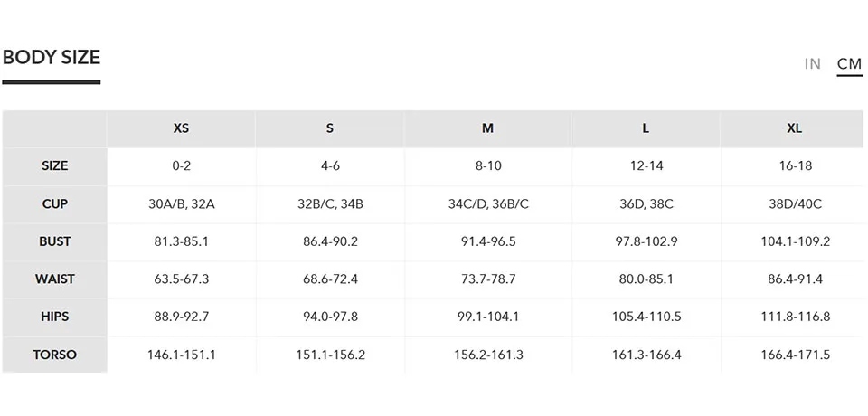The height and width of the screenshot is (416, 868).
Task: Click the 166.4-171.5 torso cell
Action: pos(795,355)
